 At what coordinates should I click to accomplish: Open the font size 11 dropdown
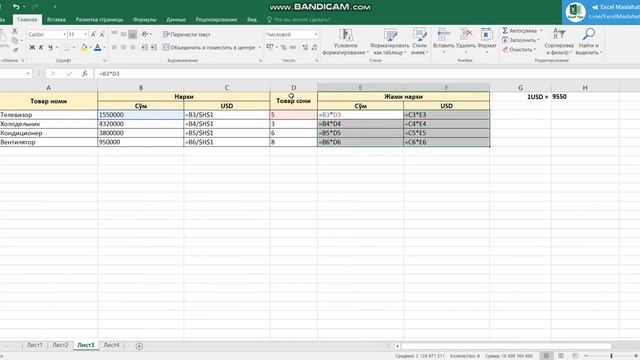click(x=85, y=35)
